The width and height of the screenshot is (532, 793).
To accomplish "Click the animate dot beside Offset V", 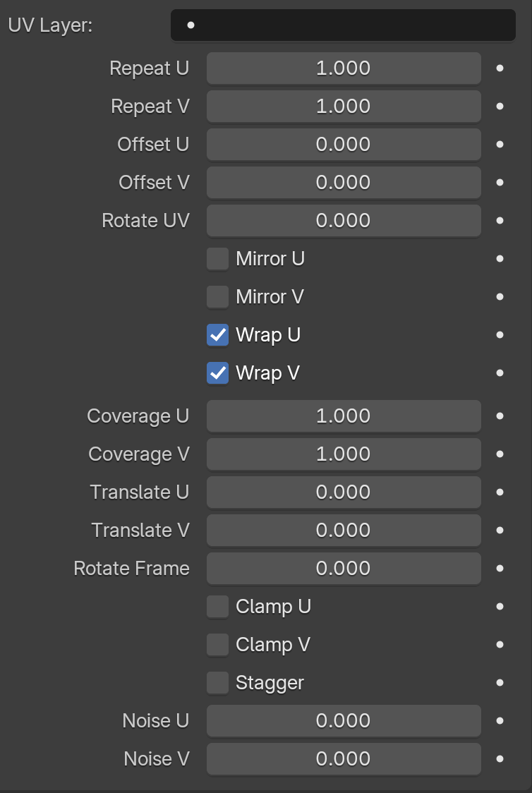I will pyautogui.click(x=500, y=182).
